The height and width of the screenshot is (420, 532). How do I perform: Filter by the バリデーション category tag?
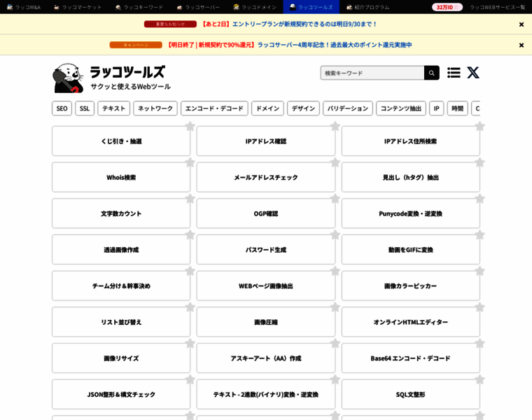(x=348, y=108)
